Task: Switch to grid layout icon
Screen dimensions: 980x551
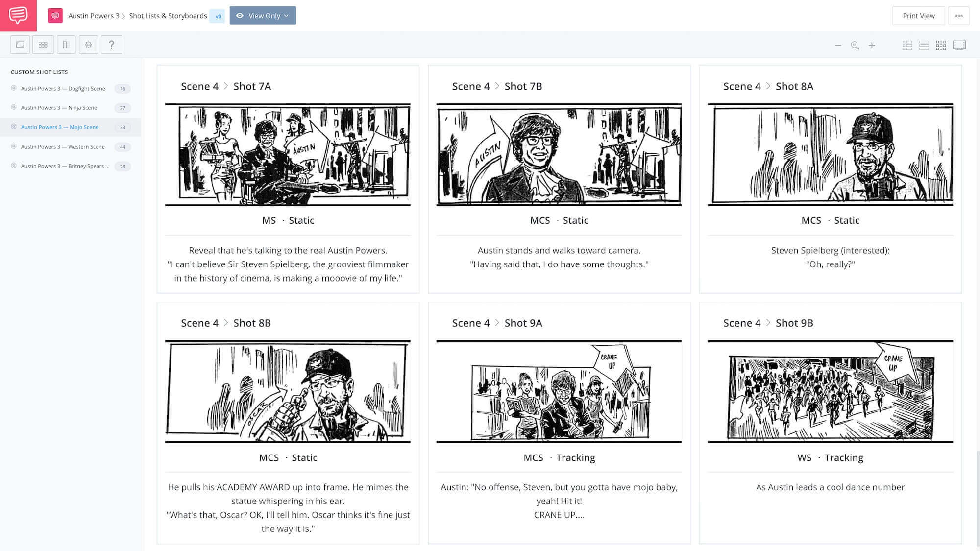Action: pos(941,46)
